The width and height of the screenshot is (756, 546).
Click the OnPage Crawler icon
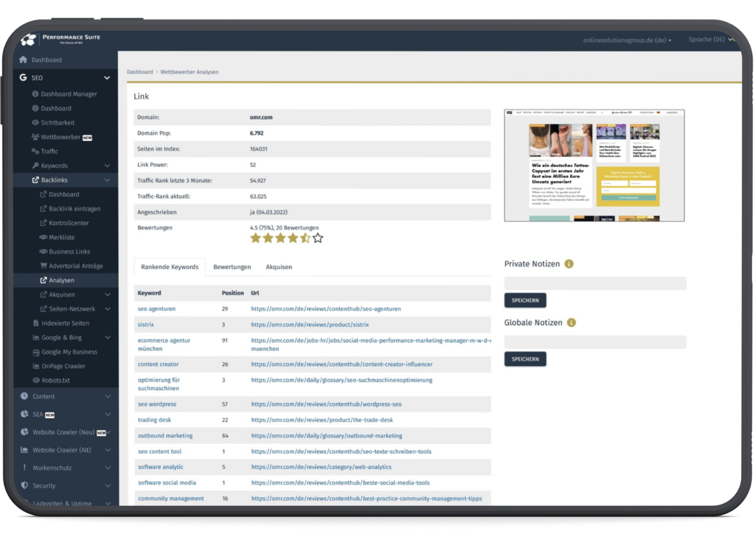tap(36, 366)
